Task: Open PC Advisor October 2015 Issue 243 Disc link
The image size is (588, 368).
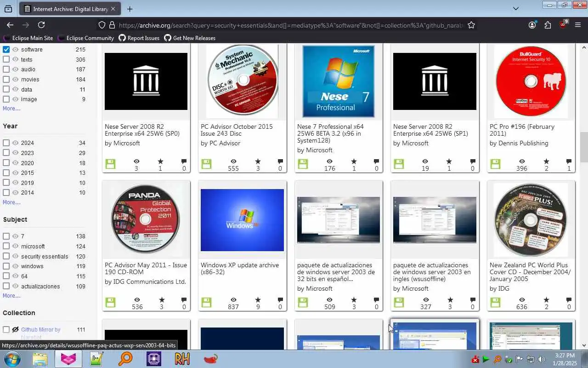Action: pyautogui.click(x=237, y=130)
